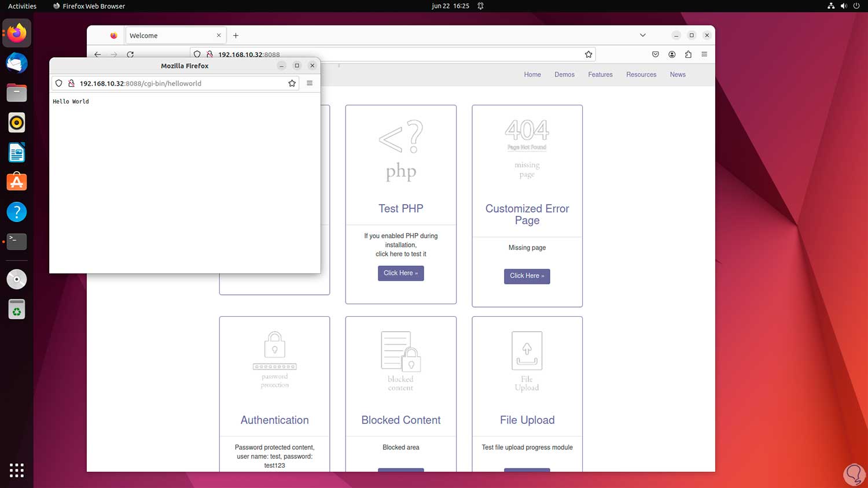Open the Activities overview

tap(22, 6)
